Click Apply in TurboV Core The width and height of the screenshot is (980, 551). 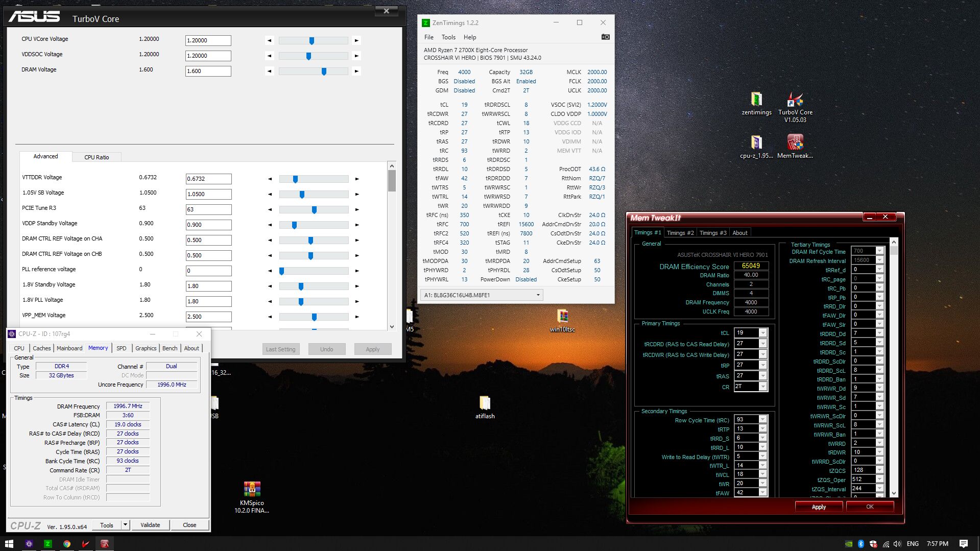[x=373, y=349]
